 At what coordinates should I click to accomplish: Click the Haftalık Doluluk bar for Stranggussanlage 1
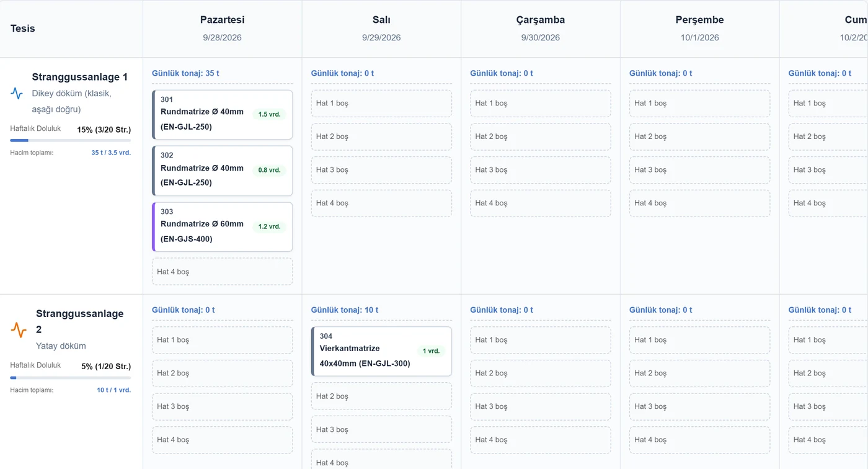click(70, 140)
